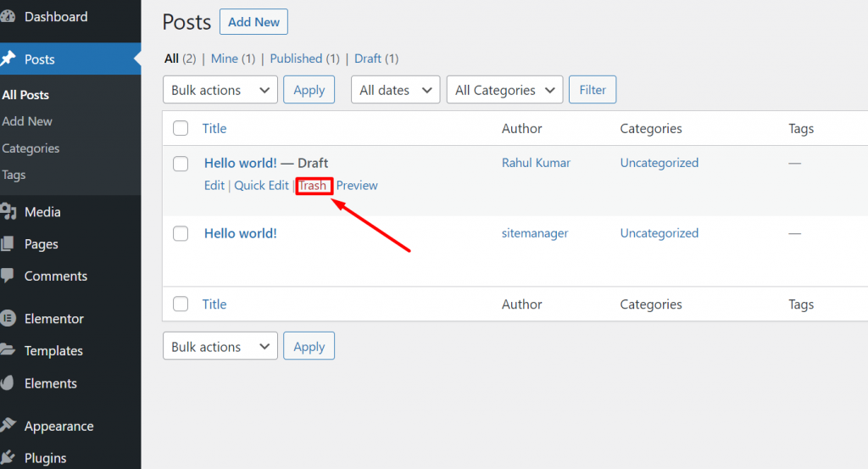The image size is (868, 469).
Task: Open the Hello world! Draft post title
Action: (240, 163)
